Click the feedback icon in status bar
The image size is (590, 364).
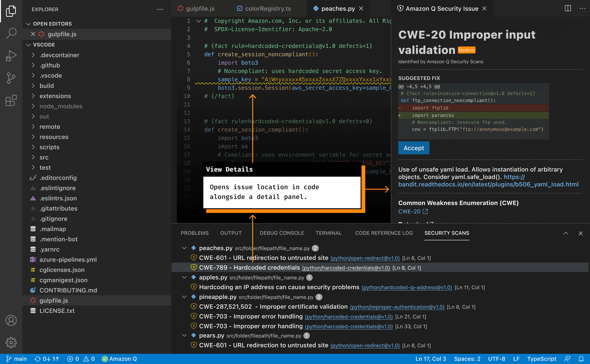(x=567, y=359)
